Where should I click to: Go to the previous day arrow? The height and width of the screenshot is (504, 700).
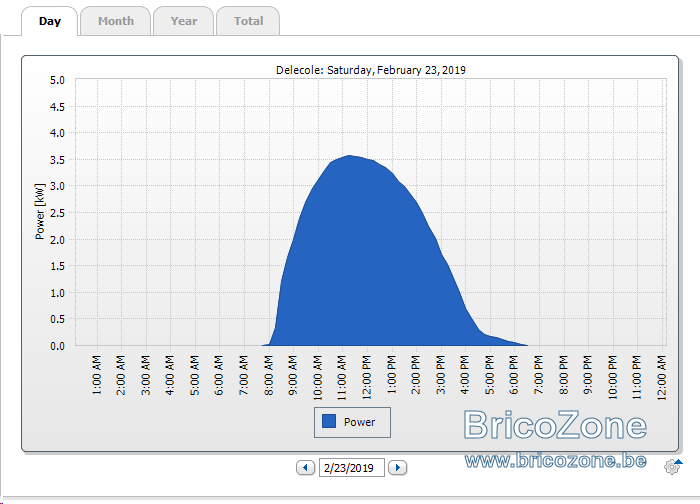pos(306,468)
